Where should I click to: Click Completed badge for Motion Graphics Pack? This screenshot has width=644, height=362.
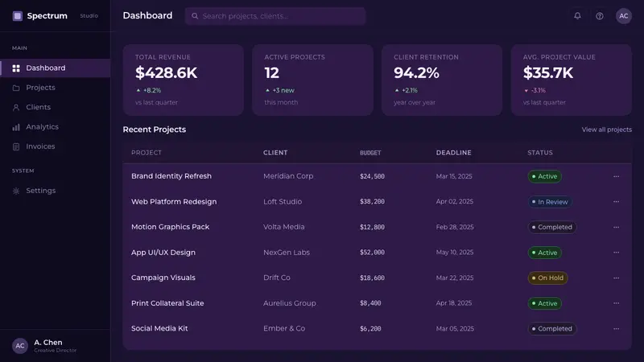pyautogui.click(x=552, y=228)
